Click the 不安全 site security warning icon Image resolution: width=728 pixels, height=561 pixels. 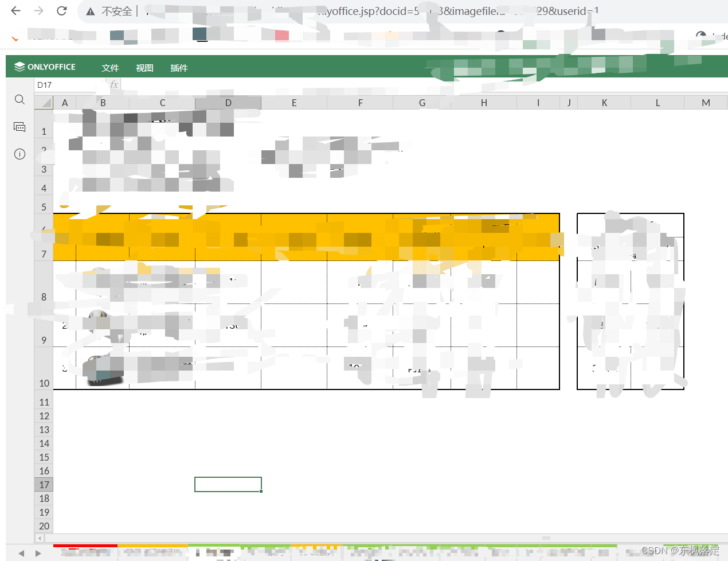[x=89, y=10]
